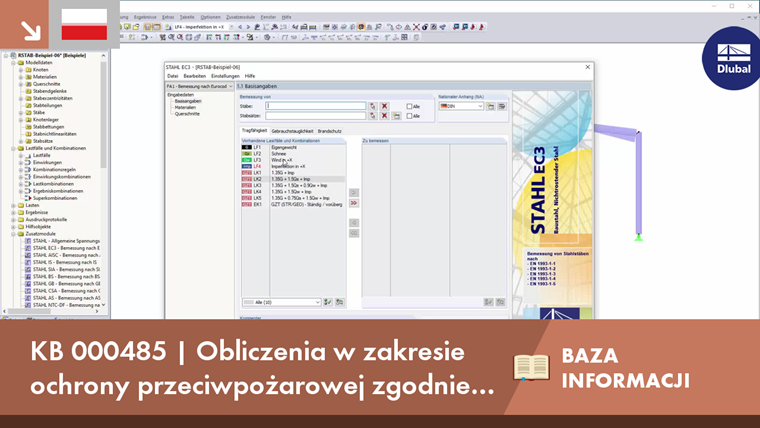Enable Alle checkbox for Stäbe
Screen dimensions: 760x428
click(409, 107)
